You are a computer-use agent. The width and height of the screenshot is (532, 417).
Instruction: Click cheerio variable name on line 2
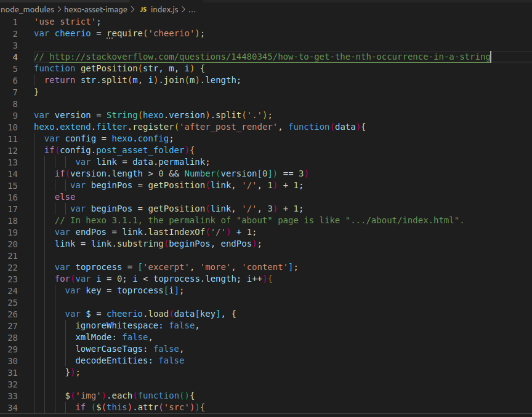(x=73, y=33)
